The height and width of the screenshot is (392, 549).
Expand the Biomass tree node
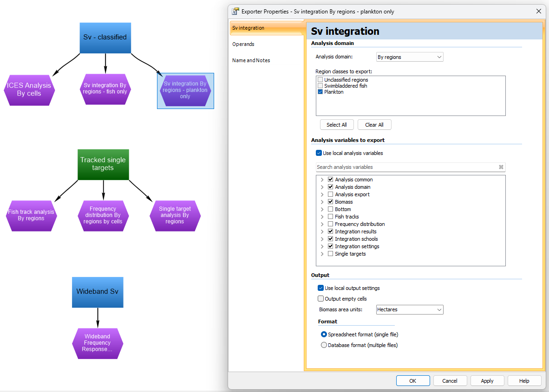pyautogui.click(x=322, y=202)
